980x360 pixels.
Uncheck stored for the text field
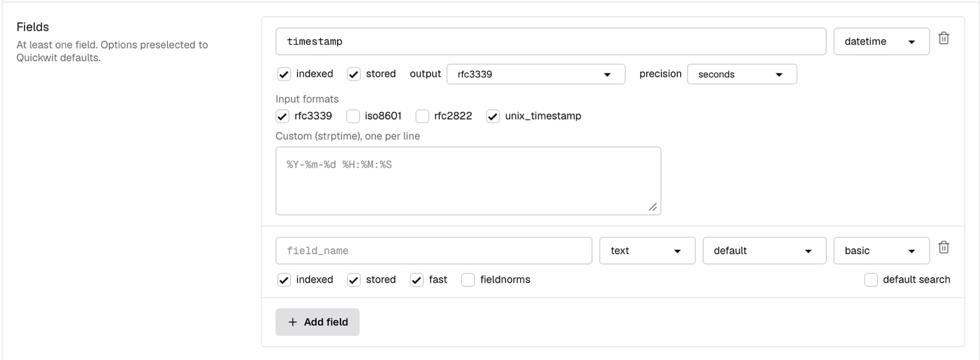(353, 280)
